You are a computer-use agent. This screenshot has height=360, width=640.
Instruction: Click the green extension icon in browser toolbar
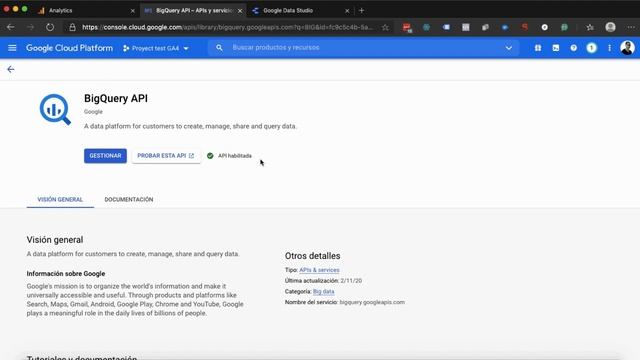564,27
